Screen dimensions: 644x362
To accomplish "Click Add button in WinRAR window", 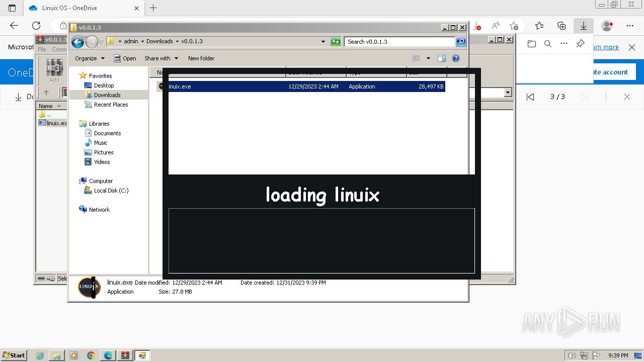I will (x=54, y=71).
